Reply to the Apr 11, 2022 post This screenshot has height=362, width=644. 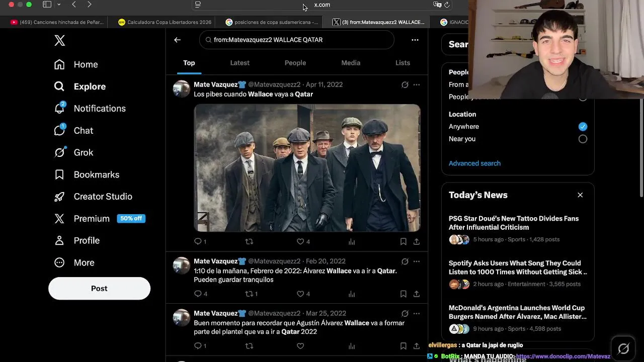click(200, 242)
